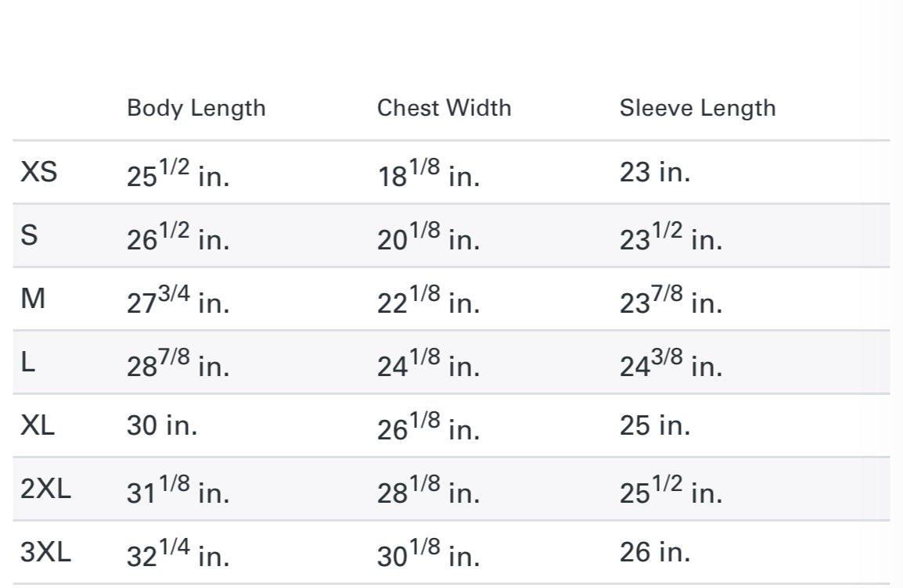Click the S chest width 20 1/8 in.

pos(429,235)
